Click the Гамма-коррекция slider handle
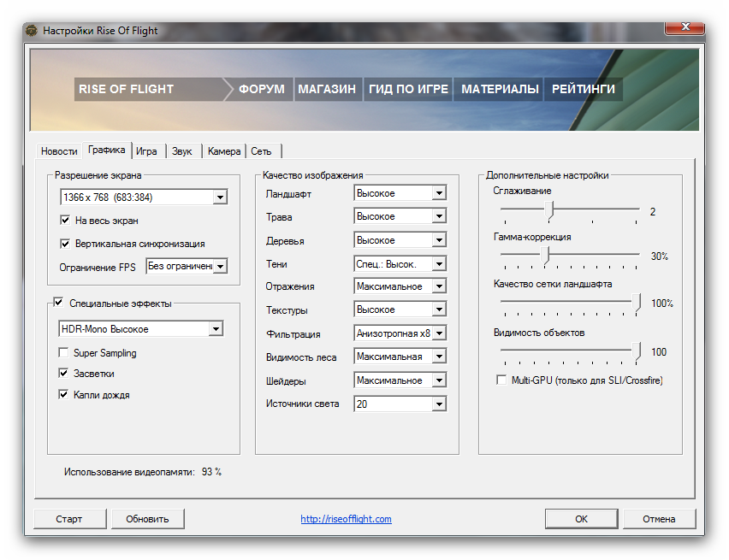This screenshot has height=560, width=729. click(x=546, y=256)
